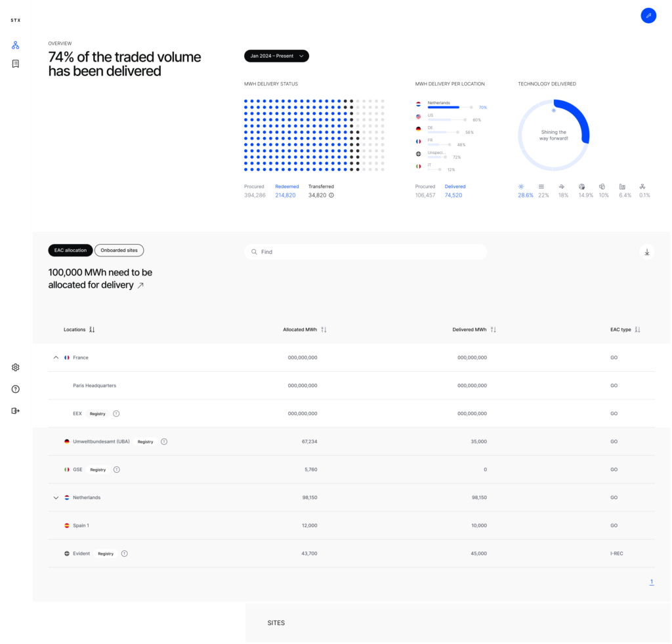Expand the Netherlands row
Viewport: 672px width, 644px height.
56,498
